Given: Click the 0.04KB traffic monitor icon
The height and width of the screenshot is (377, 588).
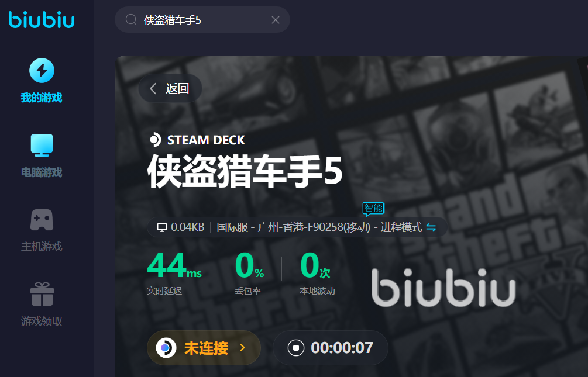Looking at the screenshot, I should [162, 227].
